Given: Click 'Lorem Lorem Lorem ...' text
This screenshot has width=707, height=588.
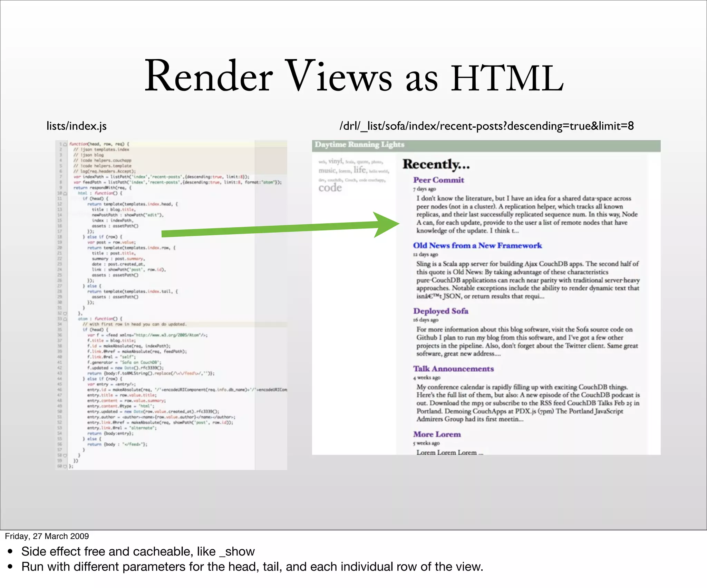Looking at the screenshot, I should pyautogui.click(x=449, y=452).
